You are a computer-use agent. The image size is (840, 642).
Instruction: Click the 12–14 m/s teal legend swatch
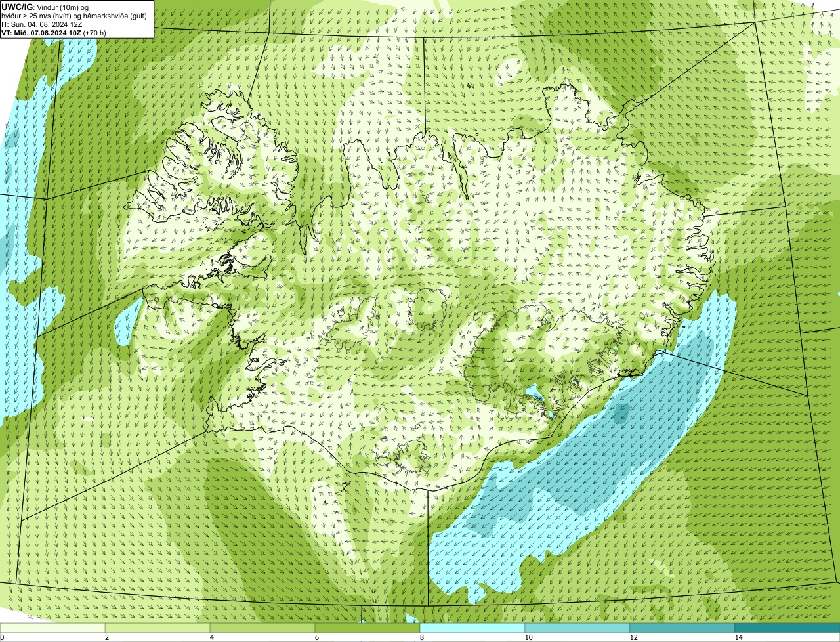click(682, 628)
